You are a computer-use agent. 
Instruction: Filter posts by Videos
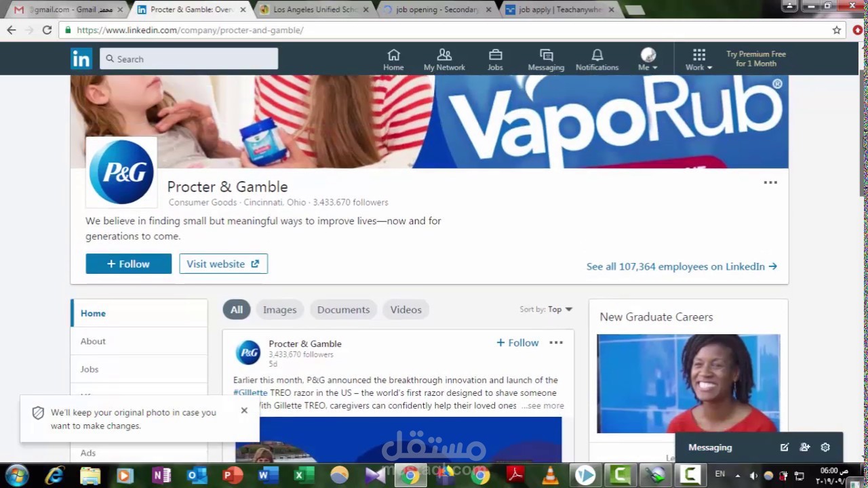[406, 310]
